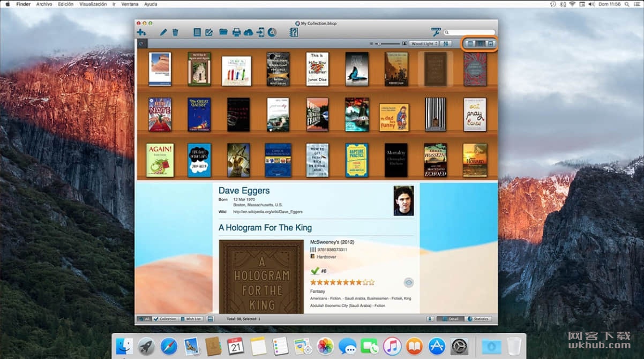Select the Big Nate book cover
644x359 pixels.
point(160,114)
